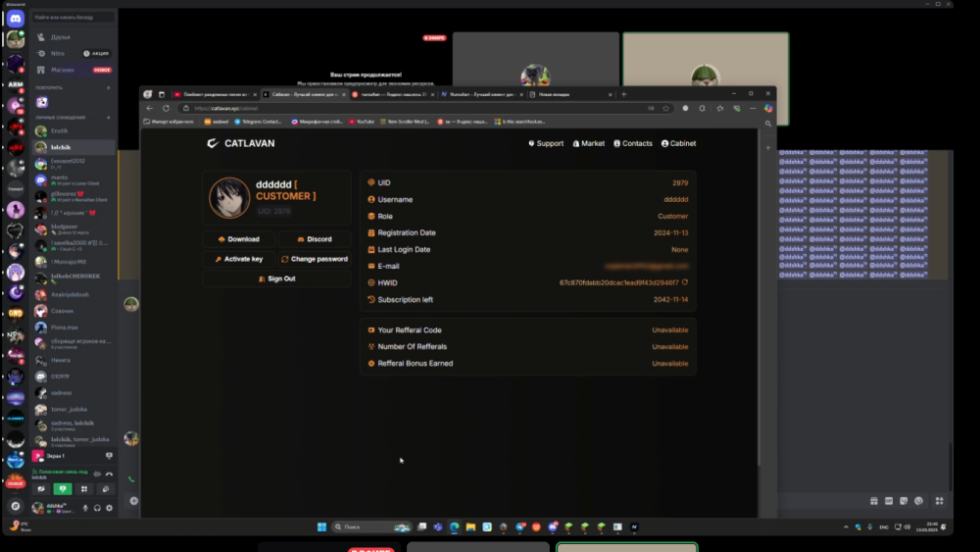
Task: Open Discord home via the logo icon
Action: click(x=15, y=18)
